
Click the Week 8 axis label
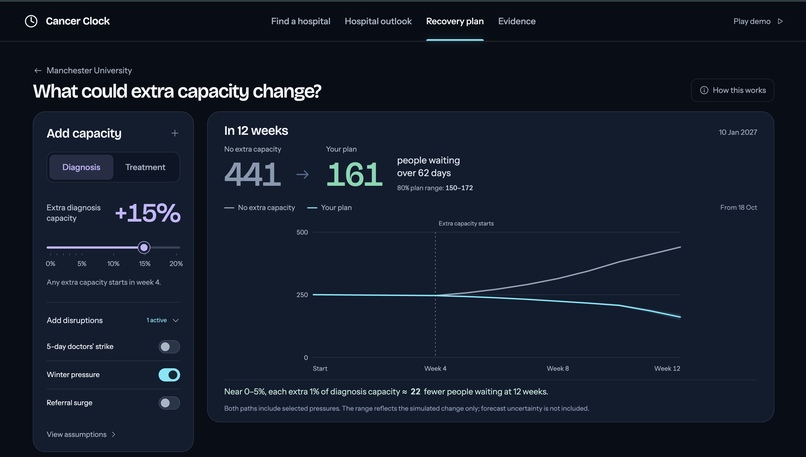pos(558,369)
